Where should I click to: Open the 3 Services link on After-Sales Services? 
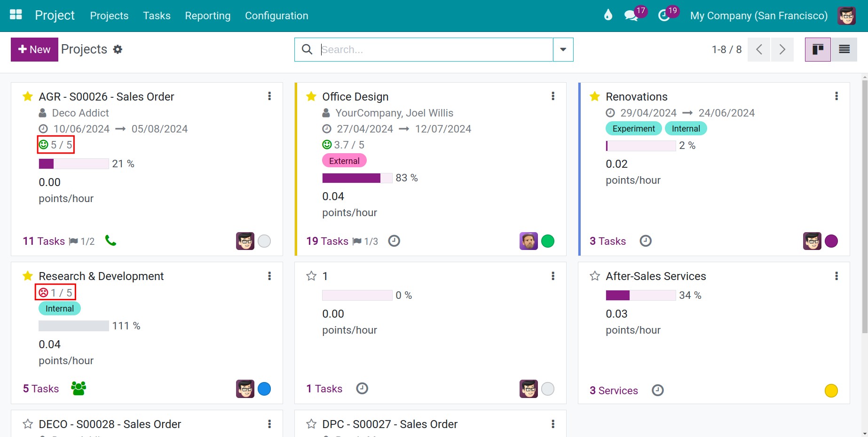tap(614, 390)
